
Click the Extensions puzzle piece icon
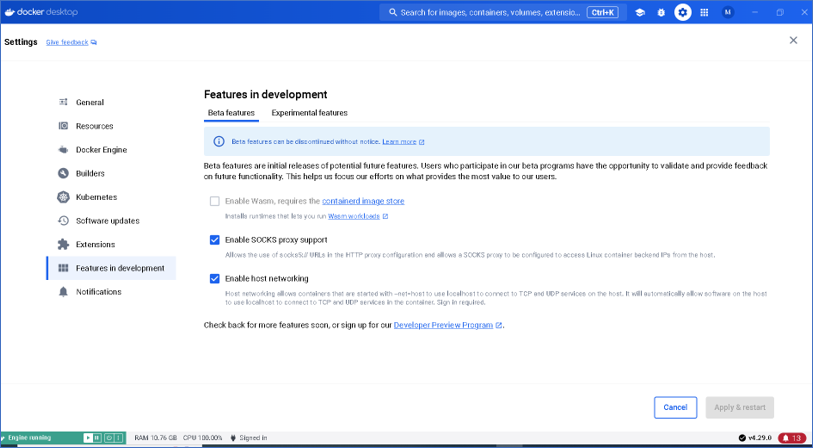pos(63,244)
